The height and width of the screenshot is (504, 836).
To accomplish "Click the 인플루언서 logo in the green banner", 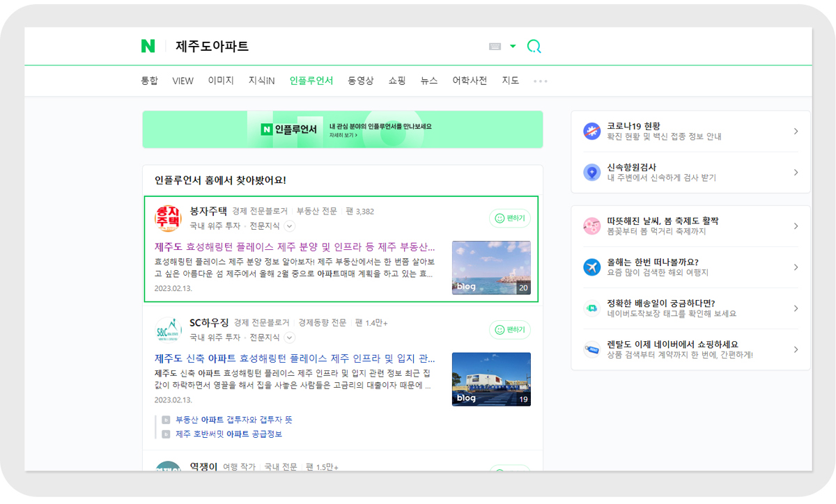I will point(289,129).
